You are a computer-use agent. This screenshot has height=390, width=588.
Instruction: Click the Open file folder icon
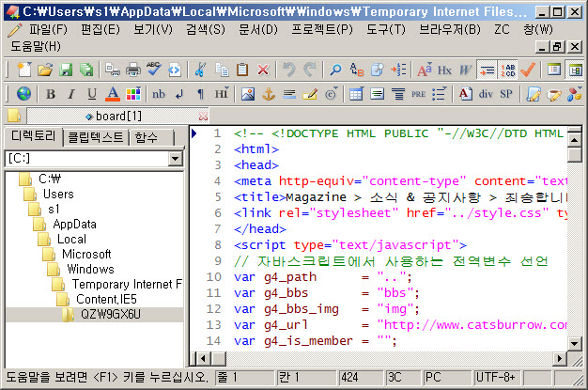pyautogui.click(x=45, y=70)
